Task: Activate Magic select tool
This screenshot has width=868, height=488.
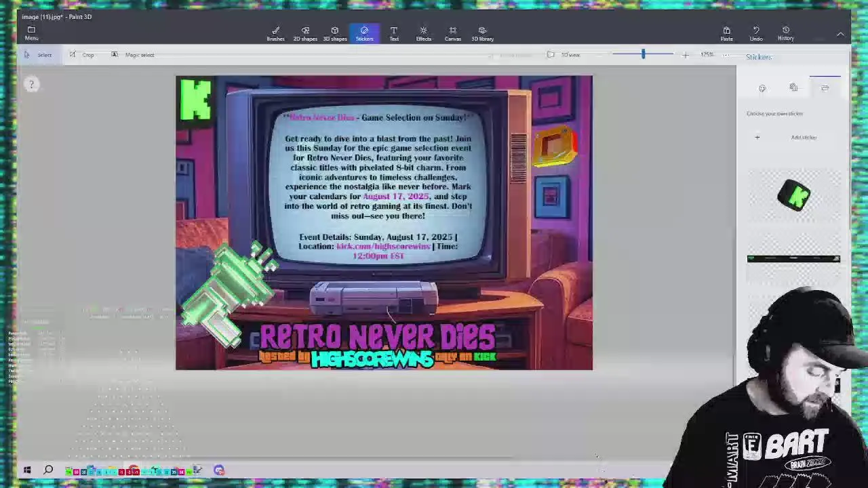Action: (133, 55)
